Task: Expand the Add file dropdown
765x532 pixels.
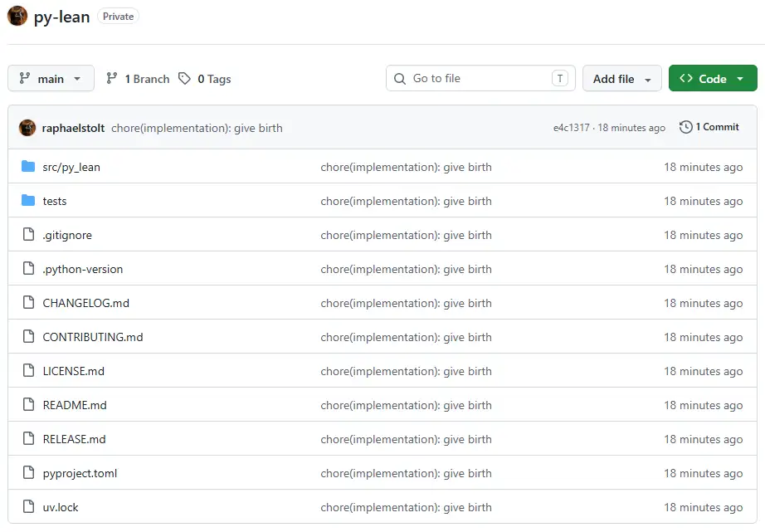Action: (x=622, y=78)
